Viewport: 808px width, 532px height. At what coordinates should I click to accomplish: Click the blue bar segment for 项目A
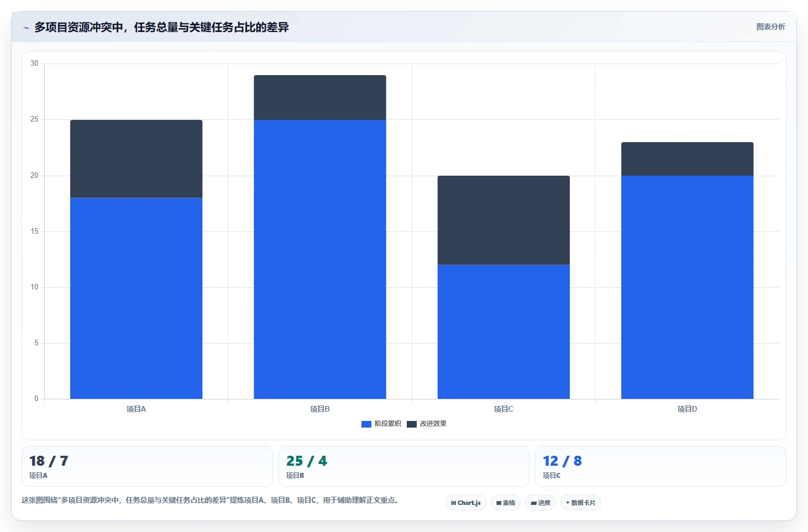click(x=136, y=298)
